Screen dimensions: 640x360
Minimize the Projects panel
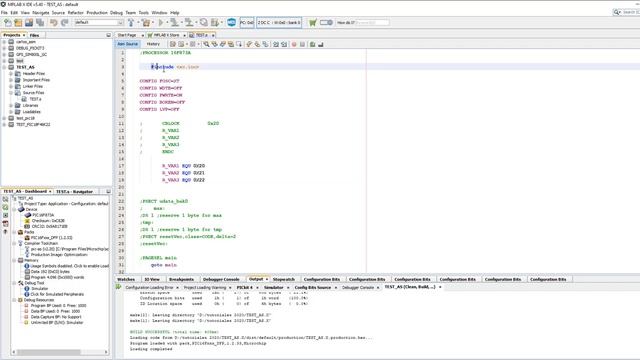(109, 35)
